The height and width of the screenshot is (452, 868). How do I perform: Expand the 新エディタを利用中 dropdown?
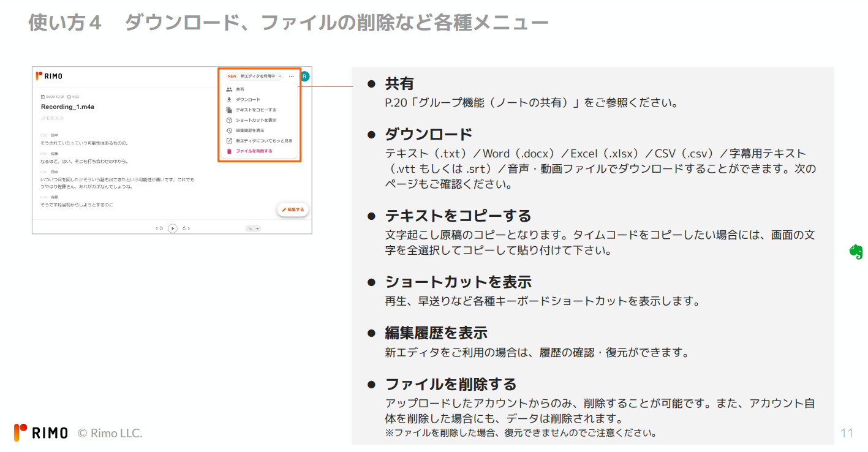255,77
